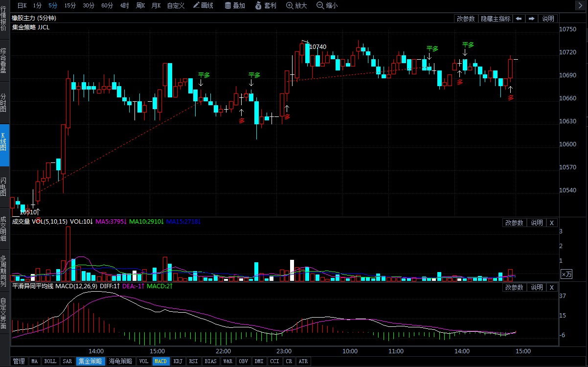Select K线图 in the left sidebar

pos(4,145)
